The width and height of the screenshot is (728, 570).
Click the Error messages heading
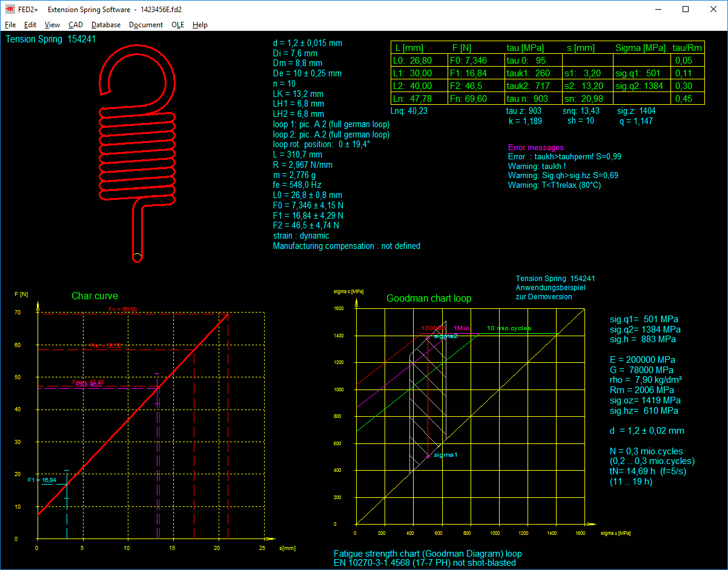535,148
